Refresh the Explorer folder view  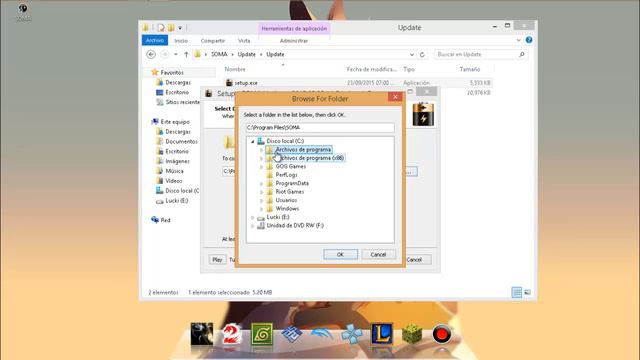[x=422, y=54]
